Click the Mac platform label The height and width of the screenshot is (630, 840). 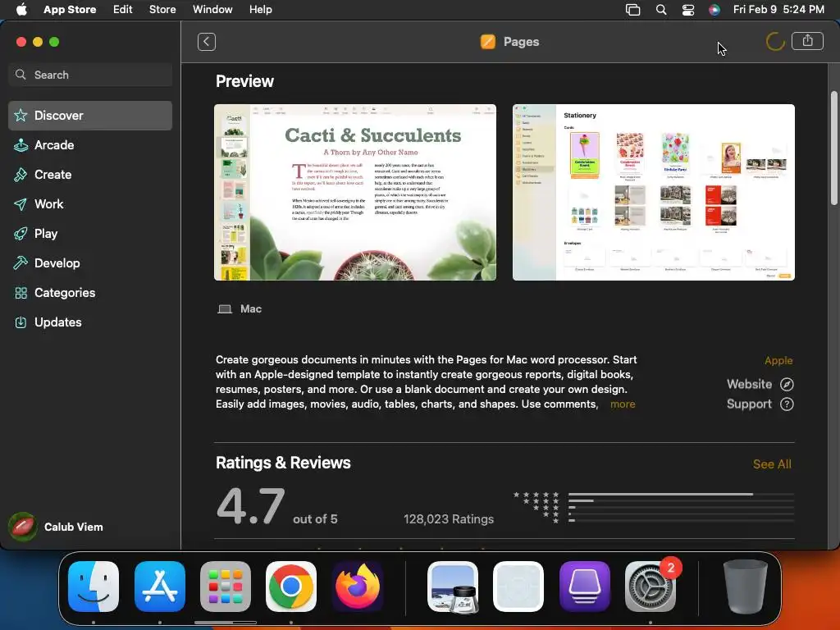coord(251,308)
